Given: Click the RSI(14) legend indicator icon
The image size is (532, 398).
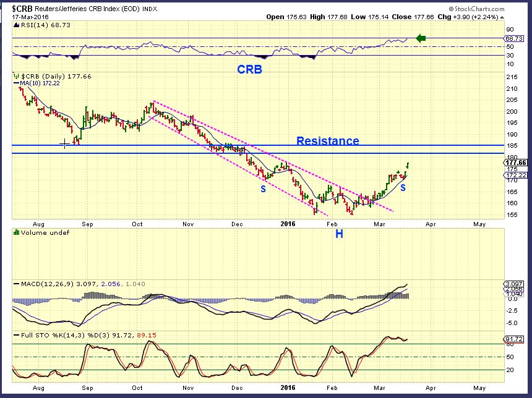Looking at the screenshot, I should click(16, 25).
